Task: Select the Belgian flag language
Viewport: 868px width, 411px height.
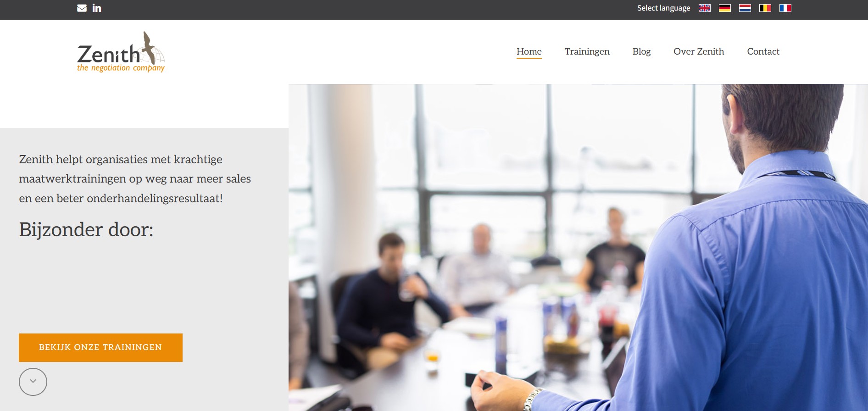Action: click(765, 8)
